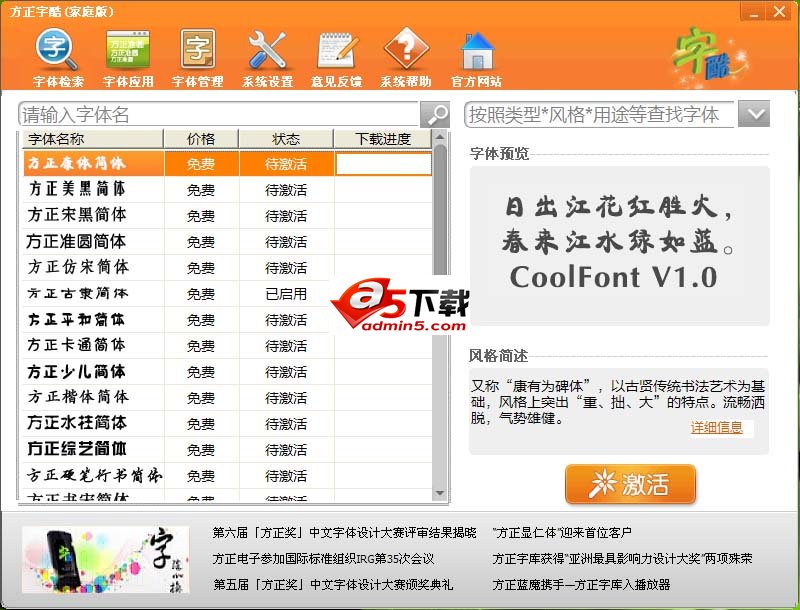Open 字体管理 font management
Viewport: 800px width, 610px height.
(x=197, y=59)
